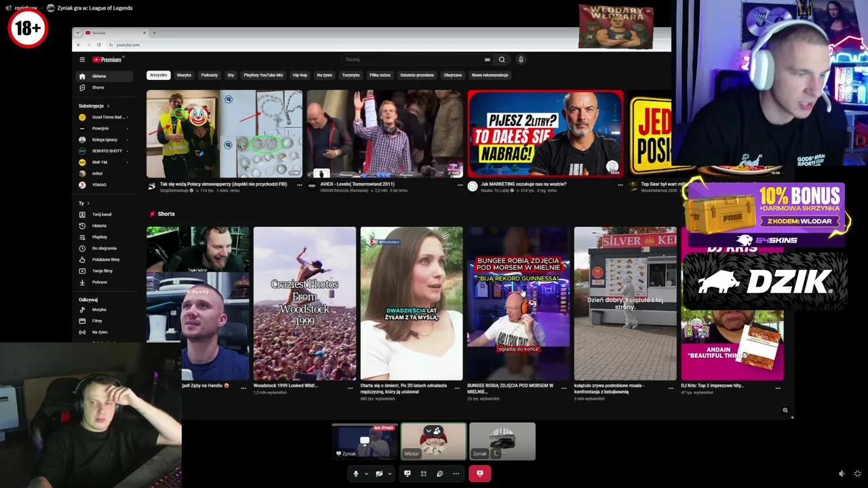Open more options ellipsis in call controls

click(x=456, y=474)
